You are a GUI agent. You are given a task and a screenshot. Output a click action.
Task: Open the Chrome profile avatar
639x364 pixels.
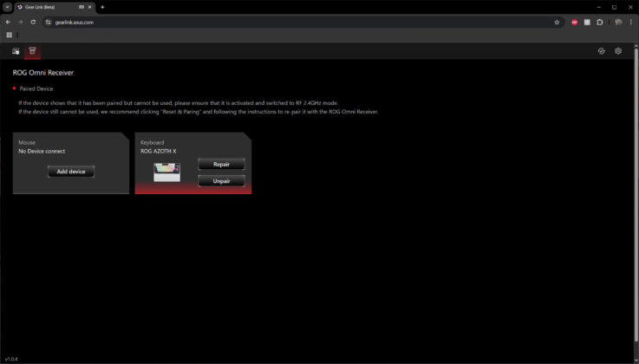618,23
